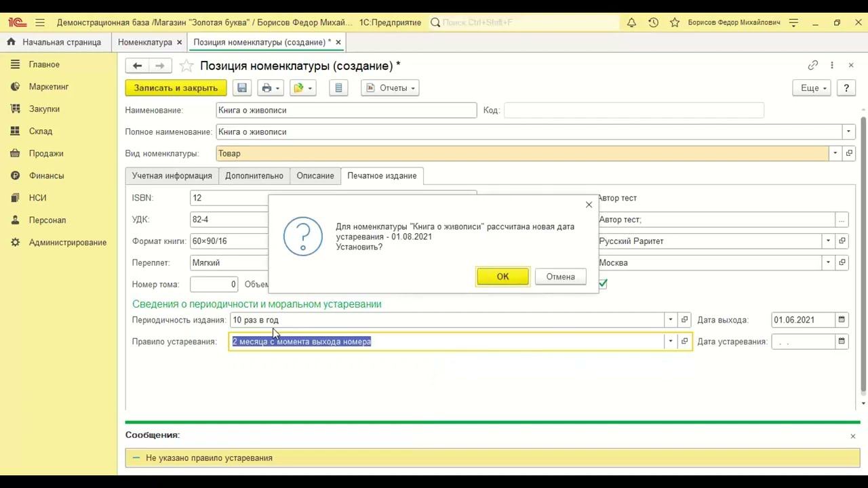Image resolution: width=868 pixels, height=488 pixels.
Task: Open calendar for Дата устаревания
Action: (842, 342)
